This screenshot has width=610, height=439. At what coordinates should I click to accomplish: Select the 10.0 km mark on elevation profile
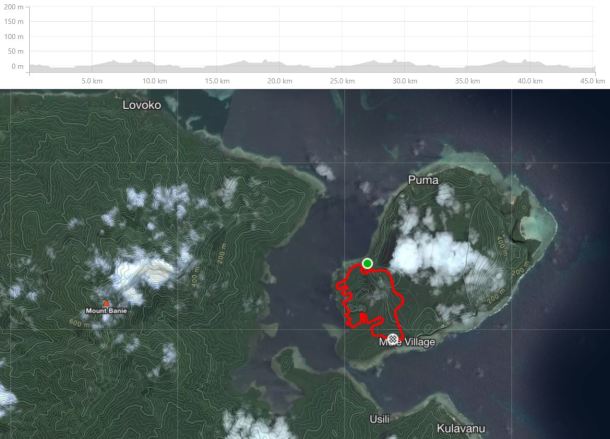click(x=154, y=80)
